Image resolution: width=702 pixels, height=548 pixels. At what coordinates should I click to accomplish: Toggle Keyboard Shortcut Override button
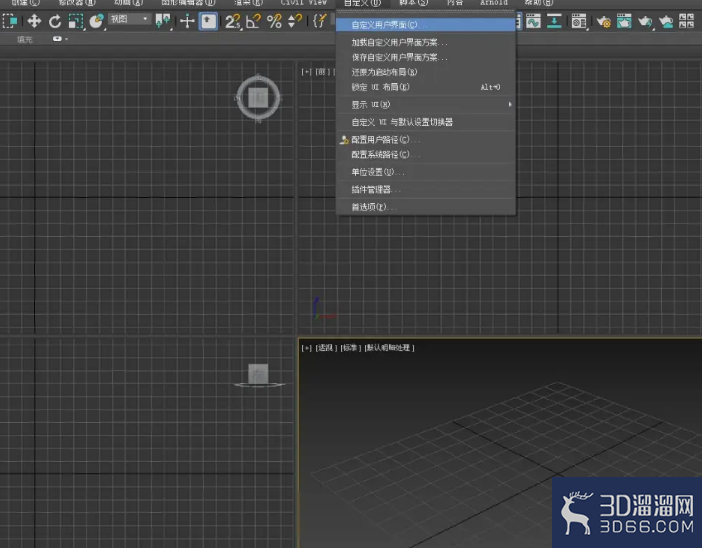click(x=208, y=21)
